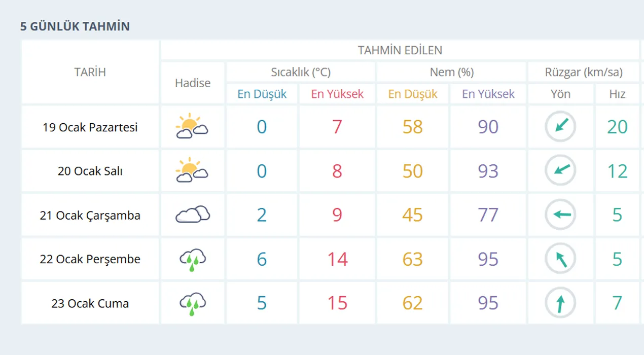Click the partly sunny icon for 20 Ocak Salı
644x355 pixels.
[x=192, y=170]
